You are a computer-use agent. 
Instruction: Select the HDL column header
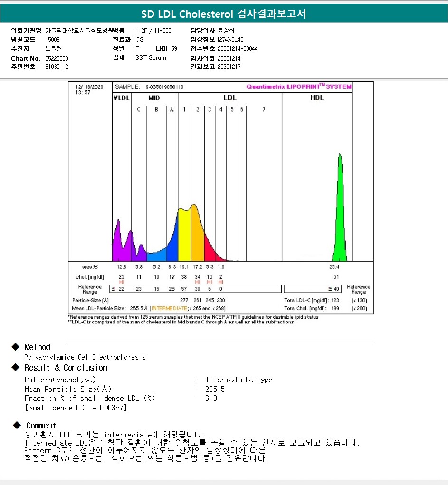pos(317,98)
